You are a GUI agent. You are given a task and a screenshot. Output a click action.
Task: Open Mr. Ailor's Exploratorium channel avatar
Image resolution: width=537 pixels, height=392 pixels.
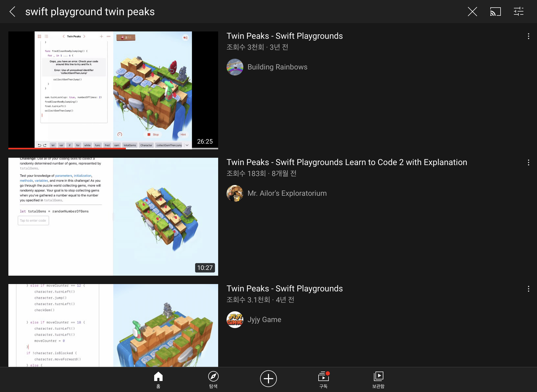tap(235, 193)
